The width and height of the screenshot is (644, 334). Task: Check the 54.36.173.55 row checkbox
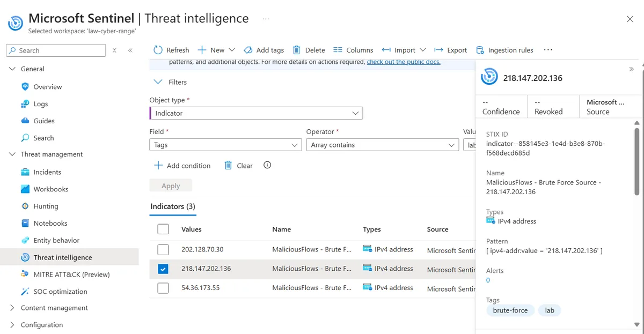[163, 288]
